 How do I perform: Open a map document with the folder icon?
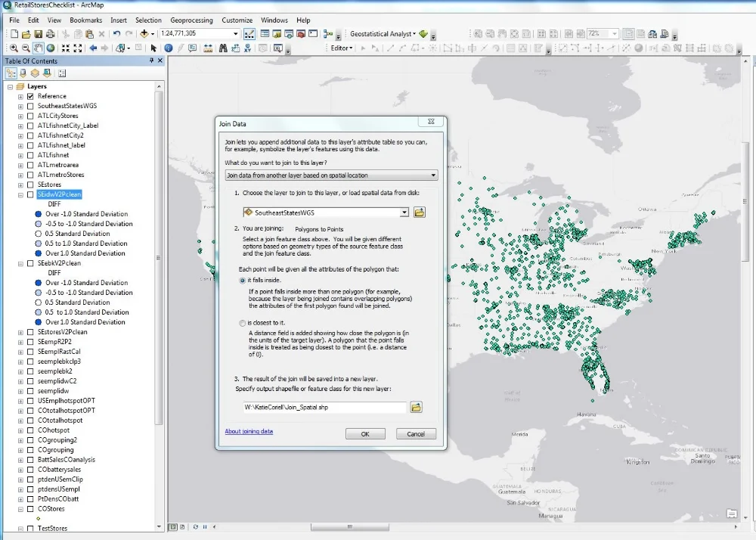(x=26, y=34)
